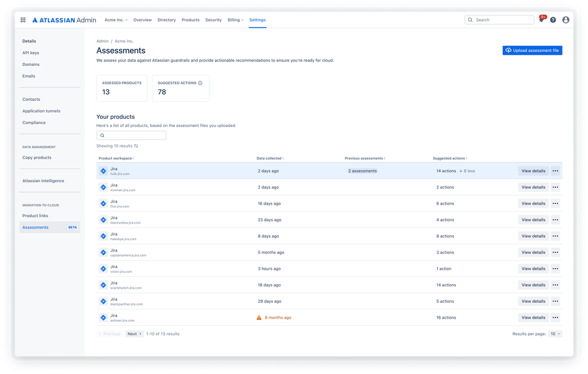The width and height of the screenshot is (588, 374).
Task: Open the notifications bell icon
Action: (x=541, y=20)
